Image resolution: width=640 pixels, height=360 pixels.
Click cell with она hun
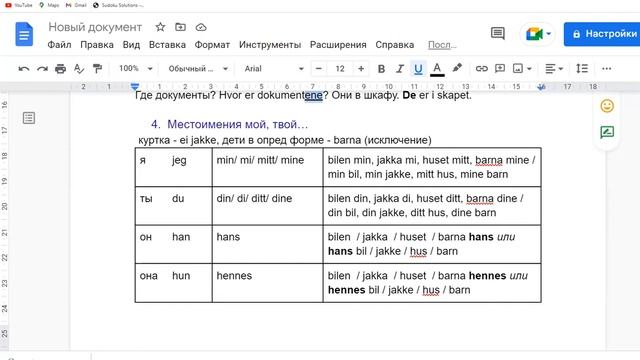173,283
